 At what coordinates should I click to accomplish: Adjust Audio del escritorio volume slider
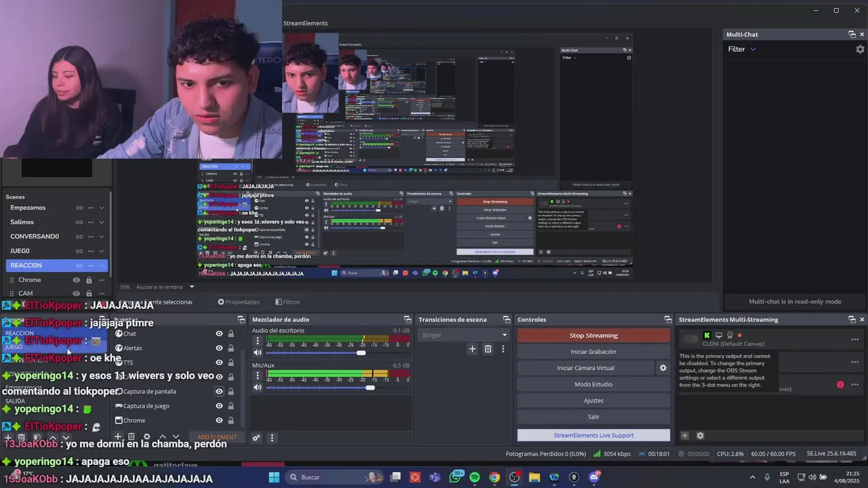(x=361, y=352)
